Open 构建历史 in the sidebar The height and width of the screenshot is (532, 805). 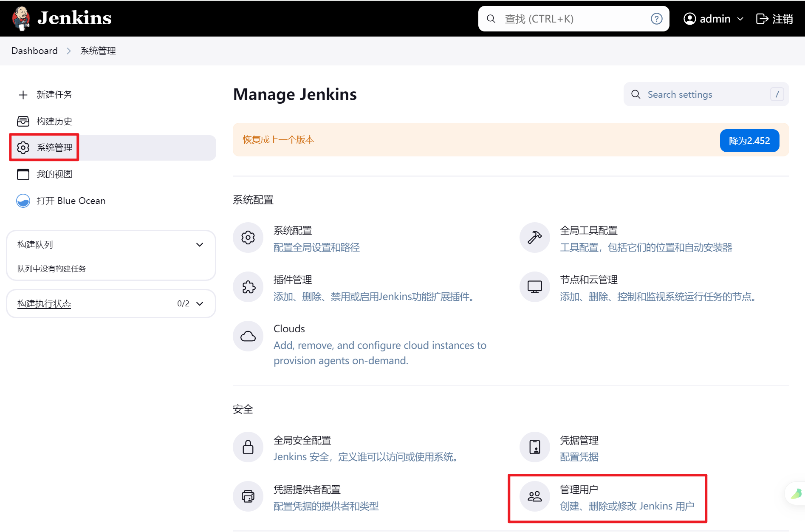point(54,121)
